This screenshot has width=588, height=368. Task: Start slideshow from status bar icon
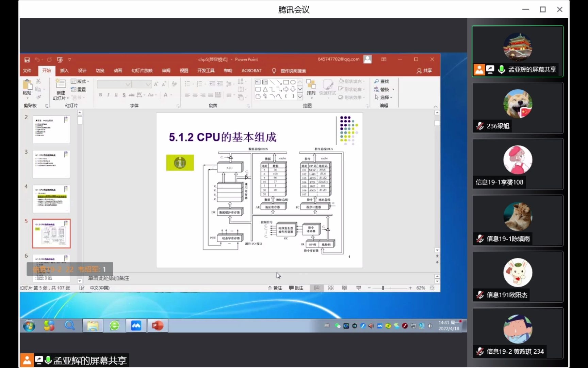point(359,288)
